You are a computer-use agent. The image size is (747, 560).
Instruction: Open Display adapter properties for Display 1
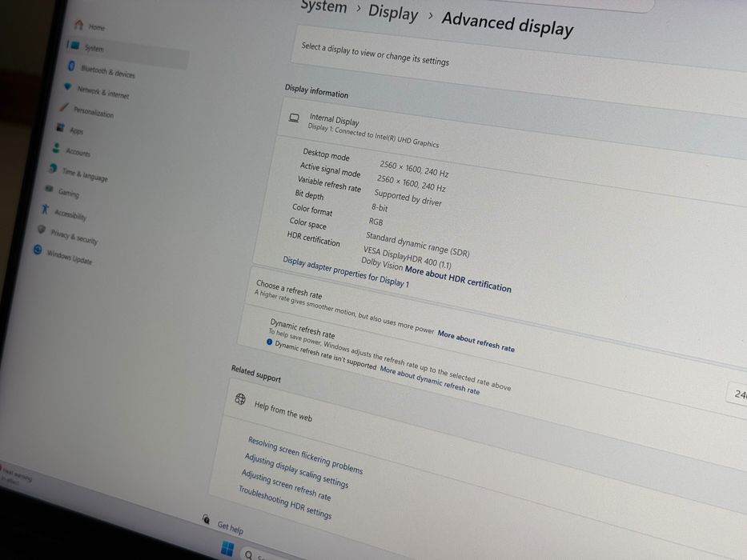[x=346, y=271]
